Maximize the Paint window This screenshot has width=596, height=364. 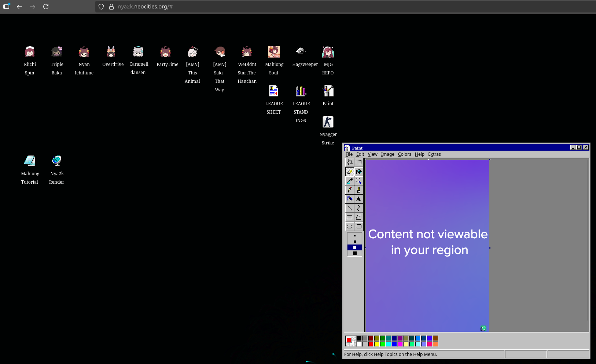point(579,147)
